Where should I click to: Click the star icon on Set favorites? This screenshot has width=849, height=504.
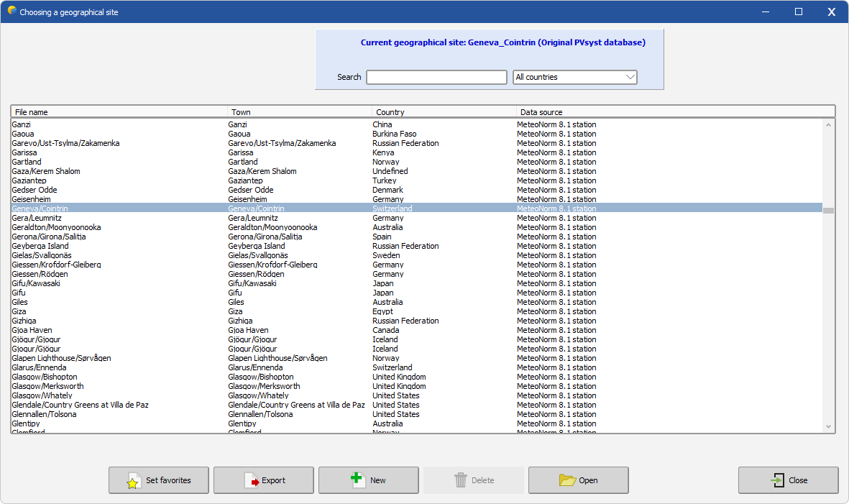(x=132, y=481)
